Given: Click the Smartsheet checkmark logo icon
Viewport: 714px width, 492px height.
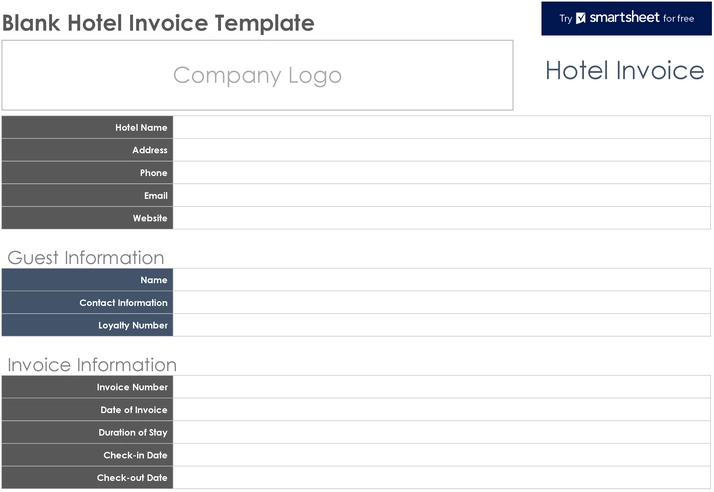Looking at the screenshot, I should tap(580, 18).
